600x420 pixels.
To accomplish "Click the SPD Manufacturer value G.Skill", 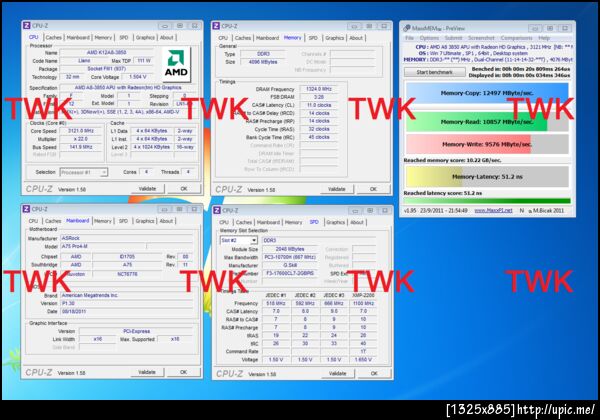I will [x=290, y=265].
